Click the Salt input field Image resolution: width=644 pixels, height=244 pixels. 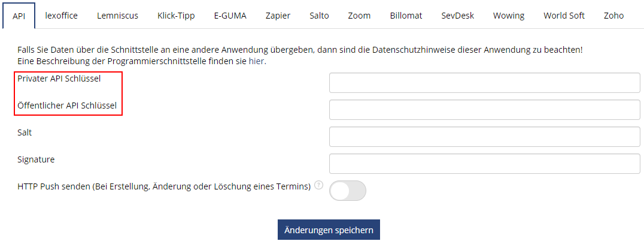485,137
